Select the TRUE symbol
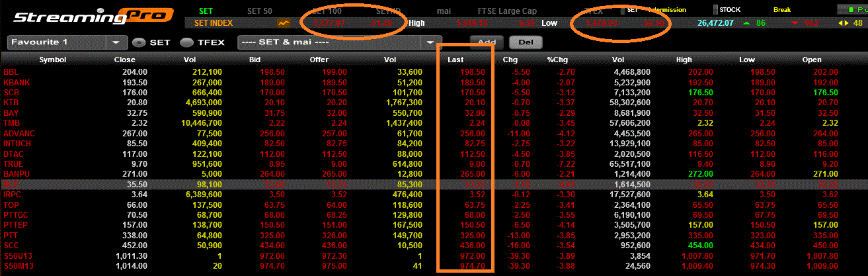Screen dimensions: 868x276 point(13,163)
